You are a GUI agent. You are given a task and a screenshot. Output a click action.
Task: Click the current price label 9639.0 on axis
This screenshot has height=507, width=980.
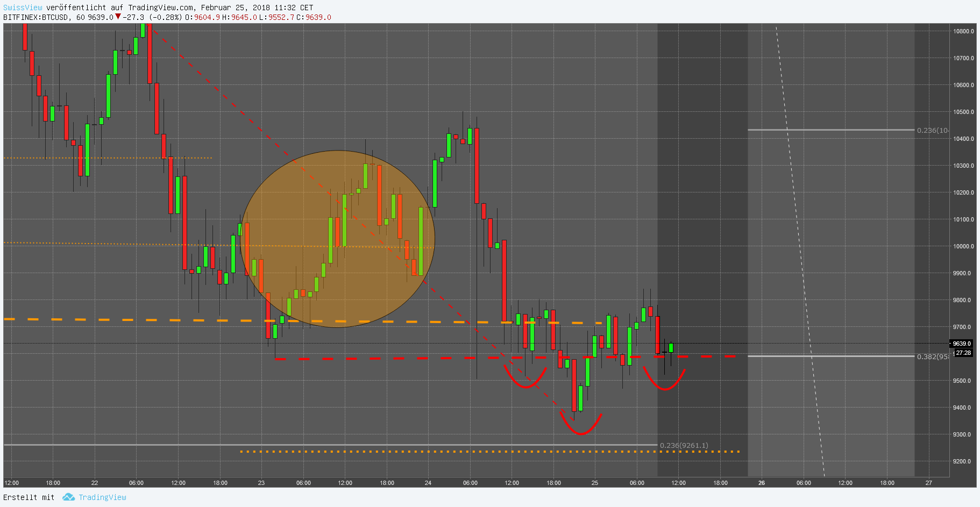coord(961,344)
